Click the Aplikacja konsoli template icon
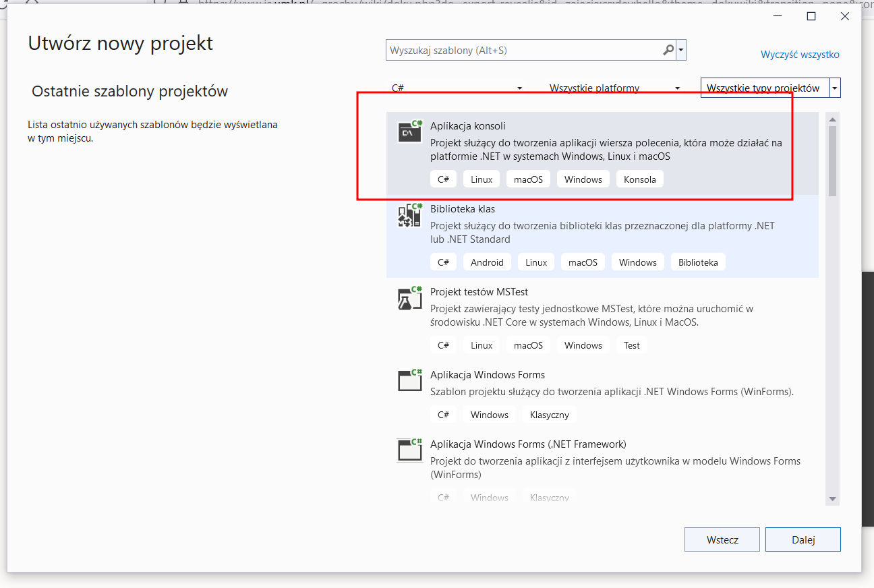The height and width of the screenshot is (588, 874). pyautogui.click(x=409, y=131)
